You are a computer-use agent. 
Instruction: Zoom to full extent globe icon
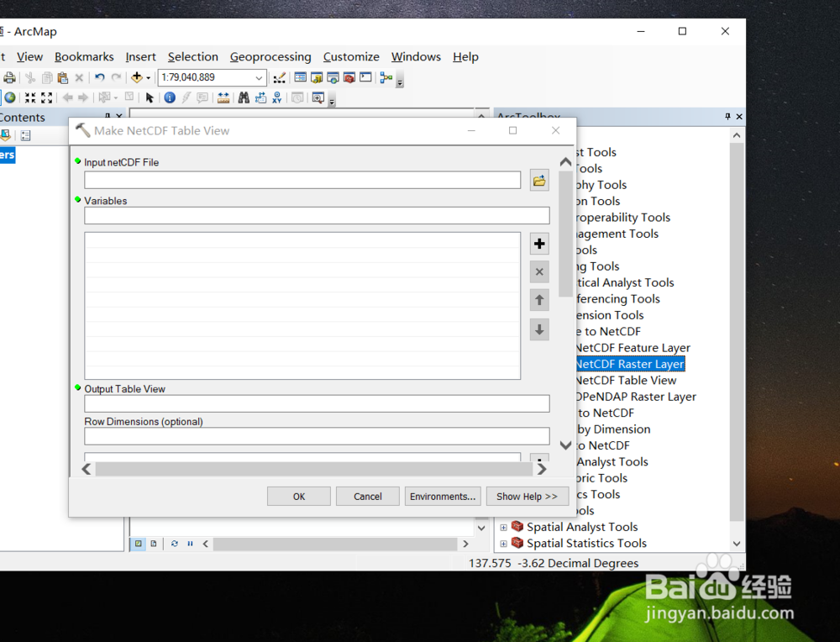9,97
